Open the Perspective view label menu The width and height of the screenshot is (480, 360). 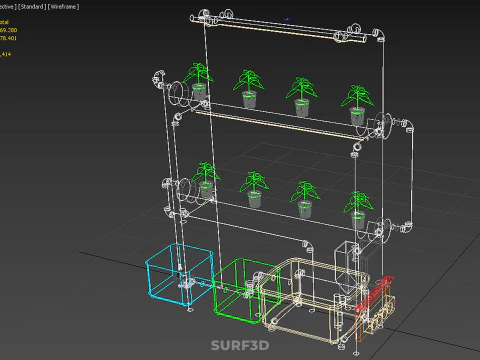(x=8, y=7)
